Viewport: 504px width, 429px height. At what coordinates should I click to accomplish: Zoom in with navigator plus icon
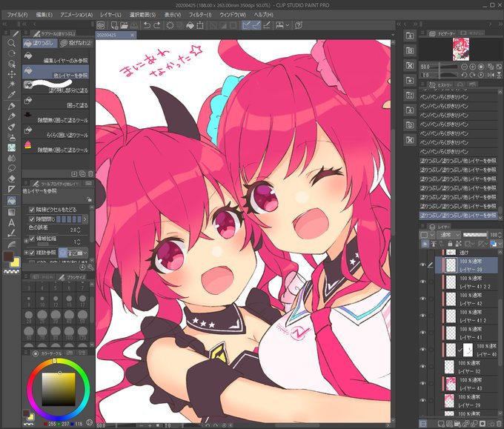pyautogui.click(x=473, y=67)
